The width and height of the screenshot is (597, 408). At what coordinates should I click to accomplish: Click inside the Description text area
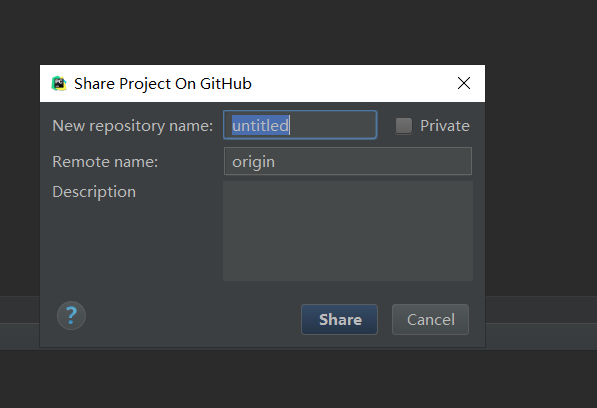pyautogui.click(x=348, y=231)
